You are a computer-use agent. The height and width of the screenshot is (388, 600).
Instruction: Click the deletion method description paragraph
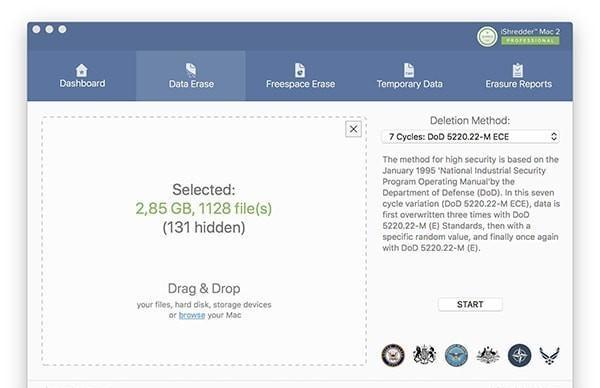(x=471, y=204)
